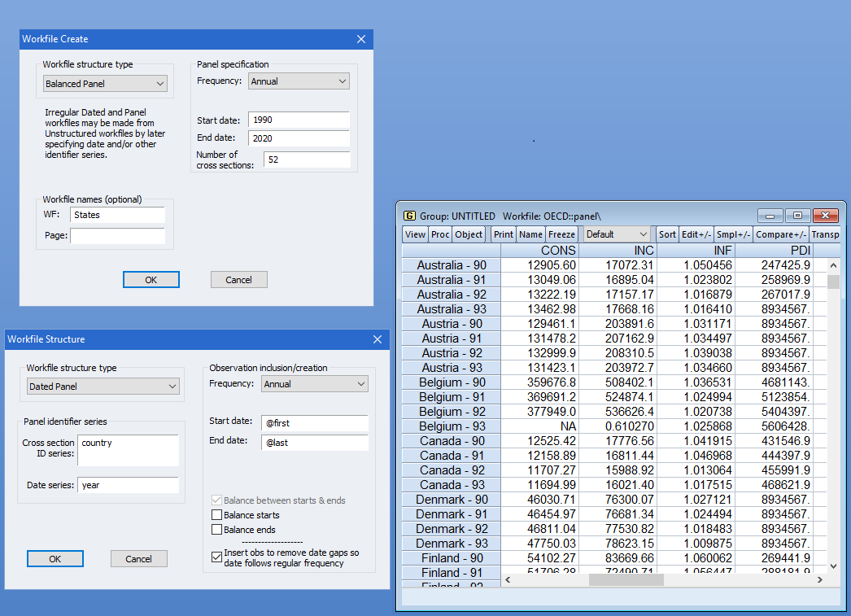Enable the Balance ends checkbox

click(216, 530)
